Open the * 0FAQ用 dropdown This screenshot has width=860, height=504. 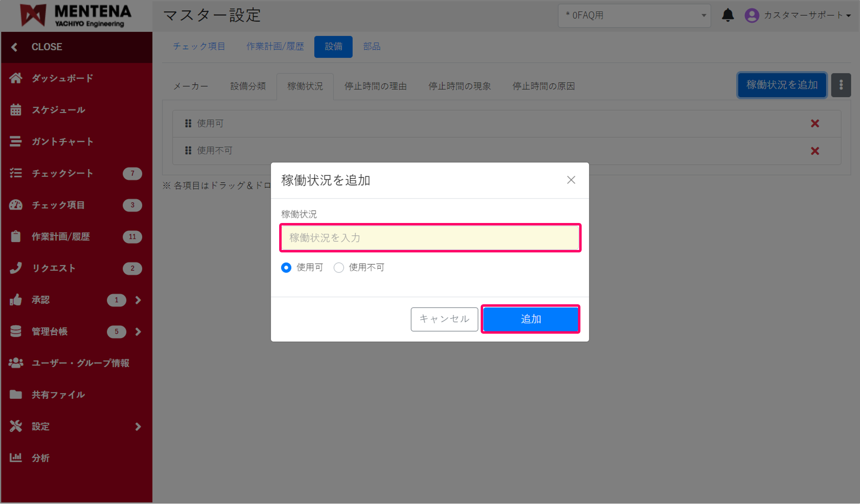pyautogui.click(x=634, y=16)
